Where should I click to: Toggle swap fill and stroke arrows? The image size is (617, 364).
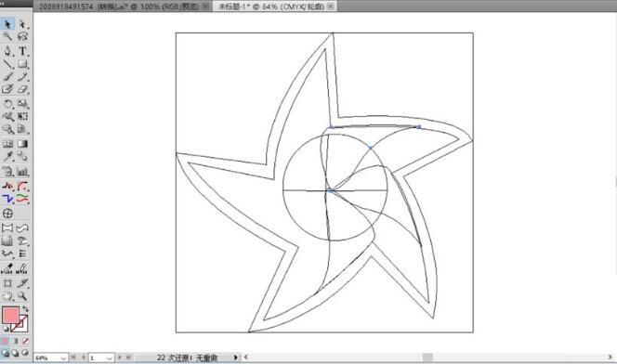pos(26,309)
